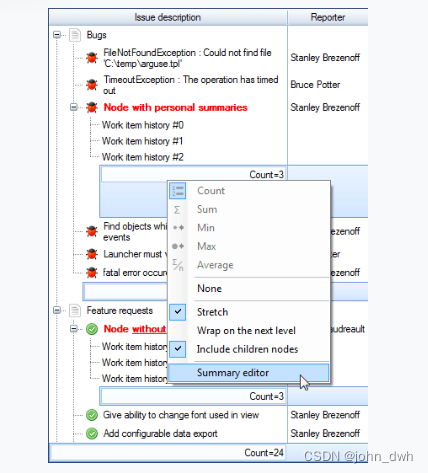Toggle the Stretch checkmark option
Viewport: 428px width, 473px height.
[178, 312]
